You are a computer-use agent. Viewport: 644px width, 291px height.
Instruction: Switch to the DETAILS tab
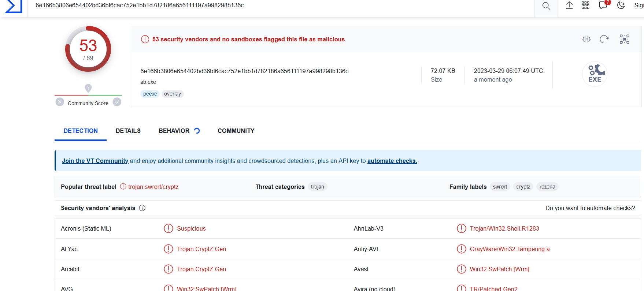128,131
